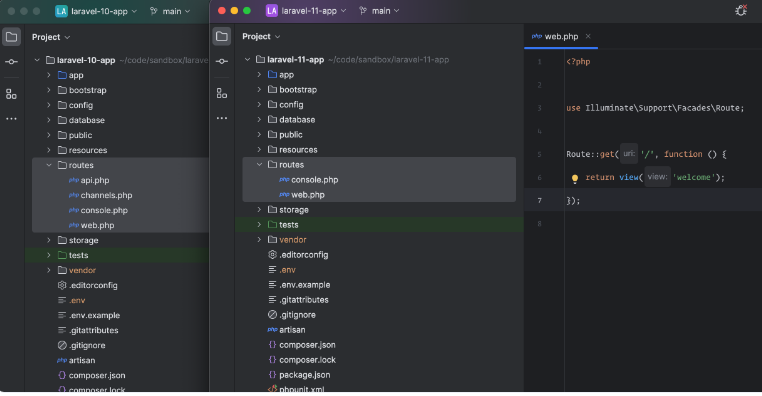Open Commit tool in laravel-10-app window
This screenshot has height=396, width=762.
(11, 62)
